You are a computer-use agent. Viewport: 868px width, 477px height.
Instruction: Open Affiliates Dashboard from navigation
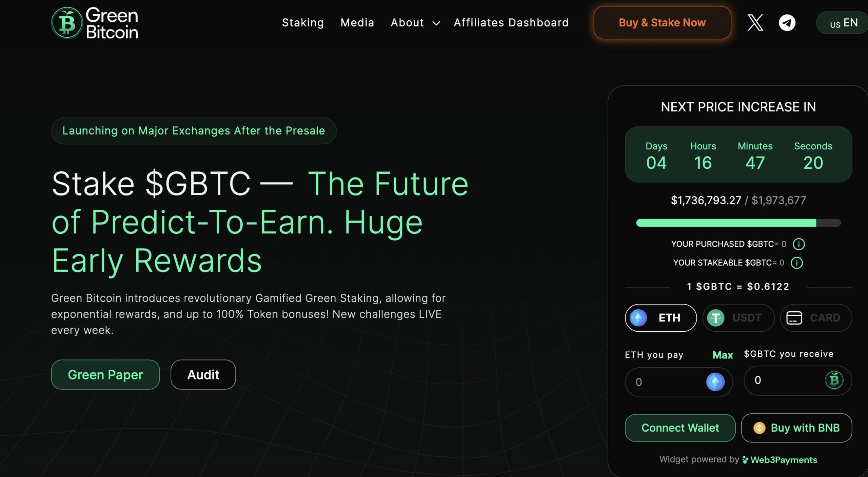pyautogui.click(x=511, y=23)
